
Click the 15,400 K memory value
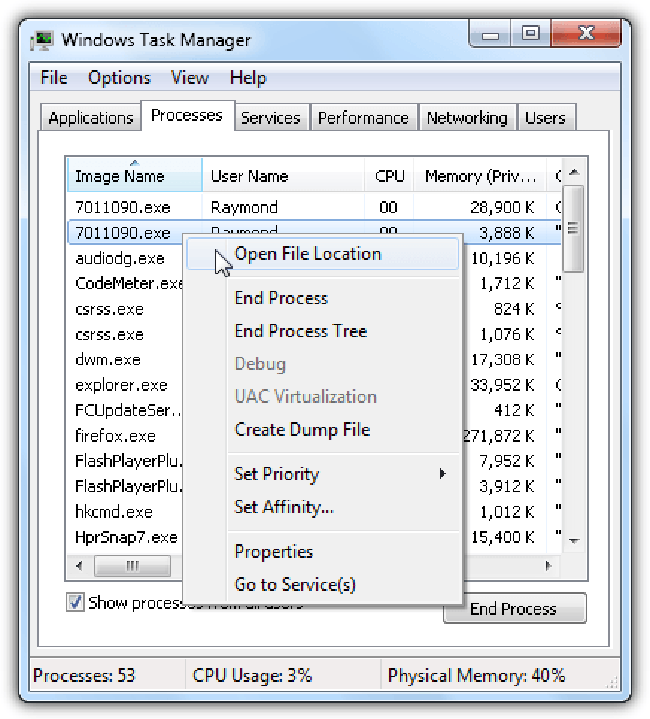click(503, 537)
